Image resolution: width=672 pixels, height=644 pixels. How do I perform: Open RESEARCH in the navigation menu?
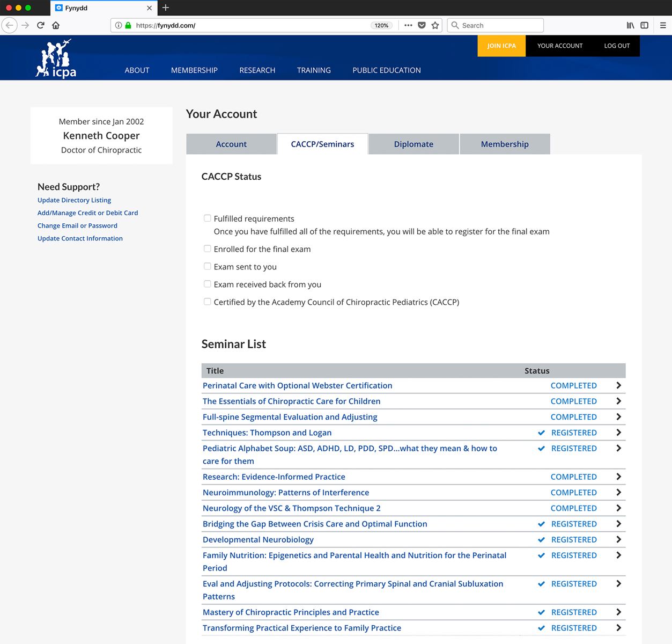coord(257,70)
